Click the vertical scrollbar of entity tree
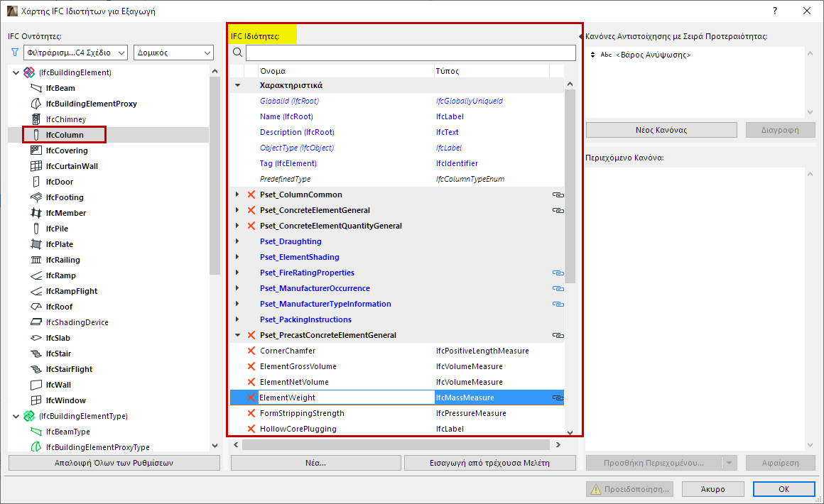The height and width of the screenshot is (504, 824). click(215, 175)
